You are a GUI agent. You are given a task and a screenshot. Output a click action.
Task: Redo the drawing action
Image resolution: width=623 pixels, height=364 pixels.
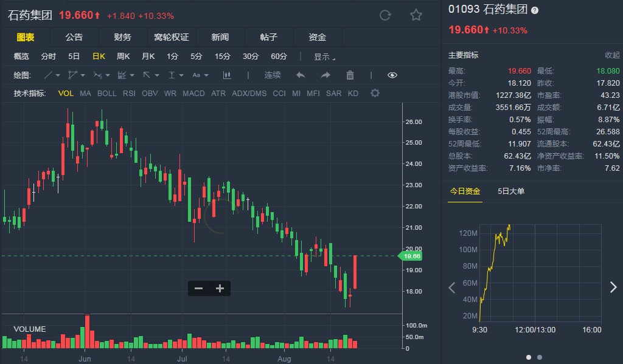click(325, 75)
